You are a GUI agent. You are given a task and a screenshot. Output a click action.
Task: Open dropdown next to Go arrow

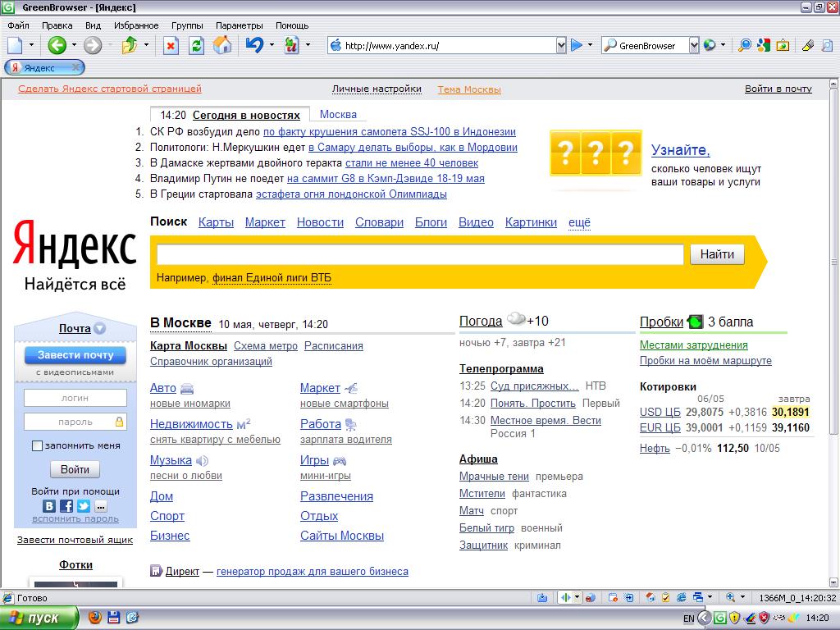[590, 46]
